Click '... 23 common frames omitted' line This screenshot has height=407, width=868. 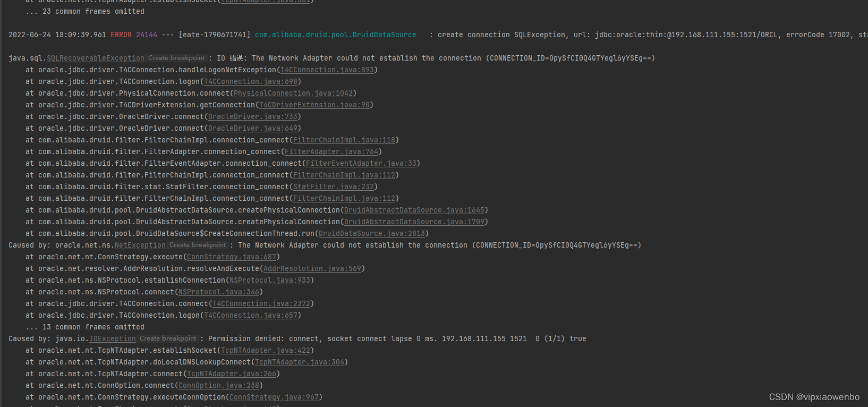pyautogui.click(x=85, y=12)
